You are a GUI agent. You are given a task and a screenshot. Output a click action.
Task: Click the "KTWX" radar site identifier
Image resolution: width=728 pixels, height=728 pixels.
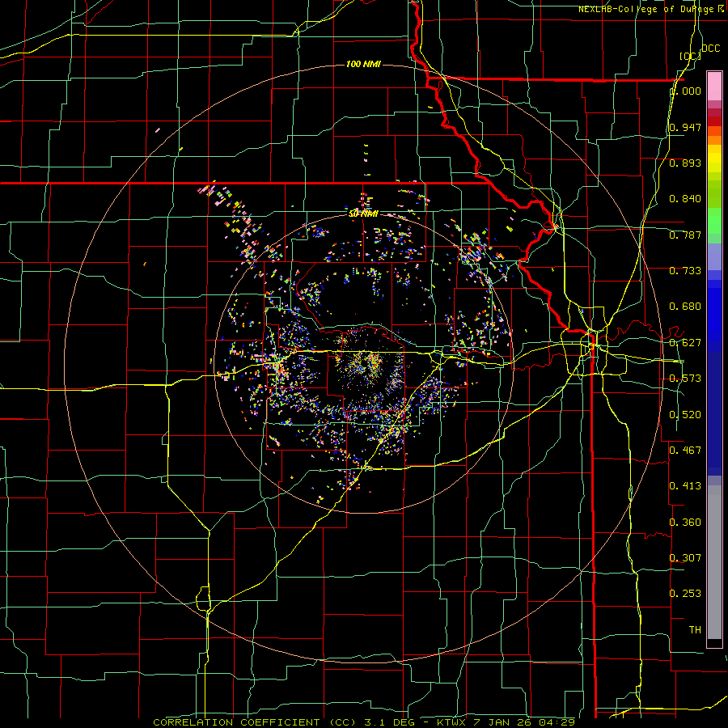(451, 722)
